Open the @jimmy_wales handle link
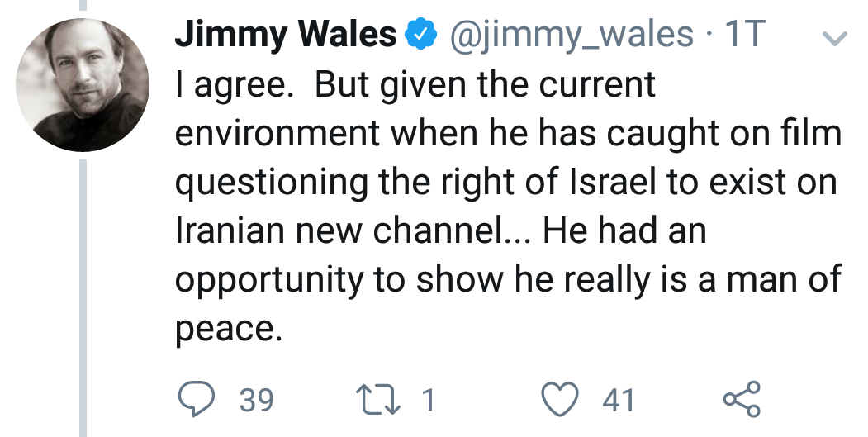This screenshot has width=868, height=437. (x=571, y=35)
